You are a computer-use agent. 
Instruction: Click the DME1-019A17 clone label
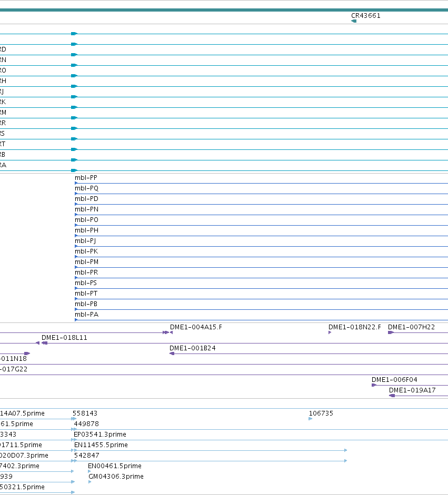(412, 390)
